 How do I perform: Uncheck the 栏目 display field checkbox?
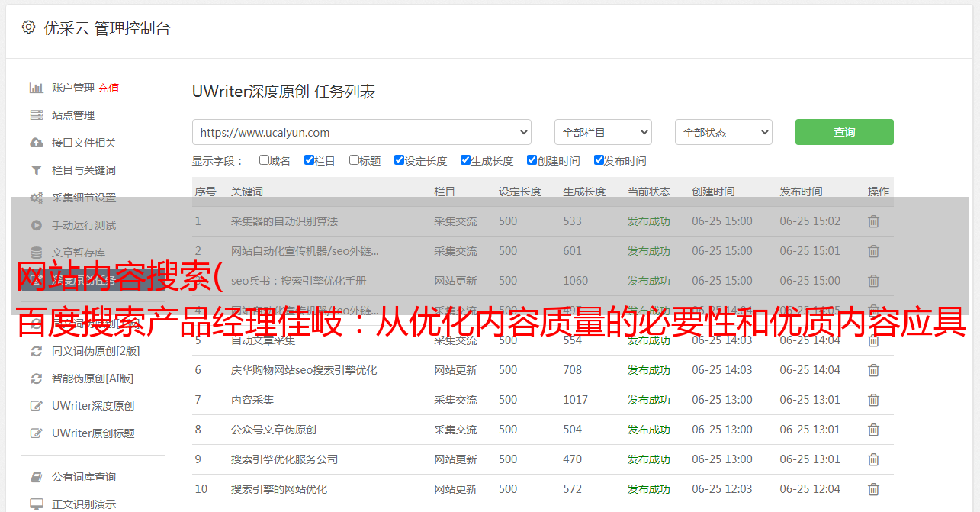click(309, 160)
